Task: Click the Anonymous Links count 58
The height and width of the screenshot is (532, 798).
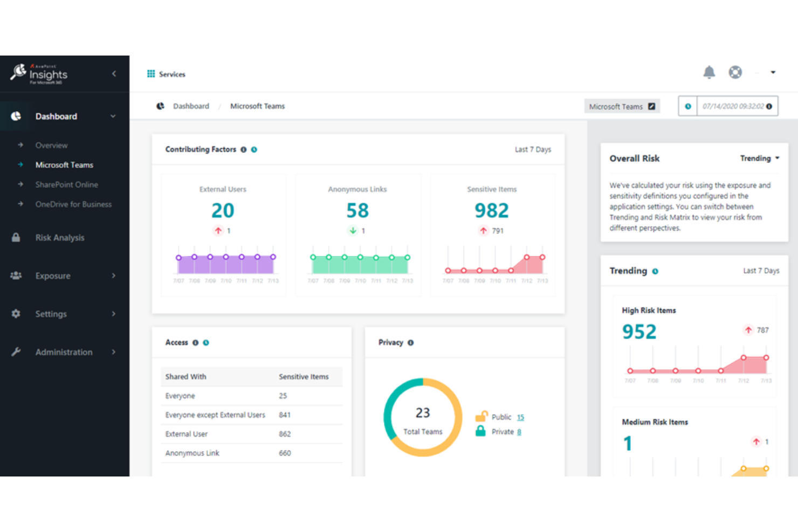Action: [357, 210]
